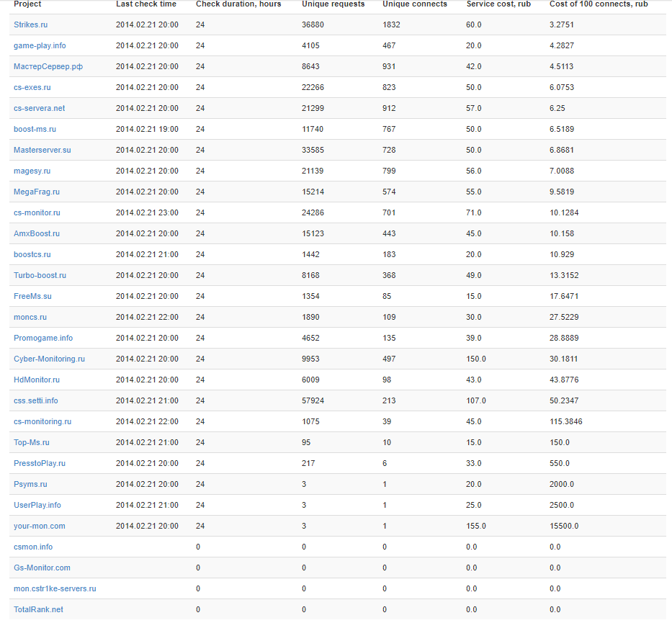Select the 931 unique connects cell
The height and width of the screenshot is (623, 672).
[x=389, y=67]
